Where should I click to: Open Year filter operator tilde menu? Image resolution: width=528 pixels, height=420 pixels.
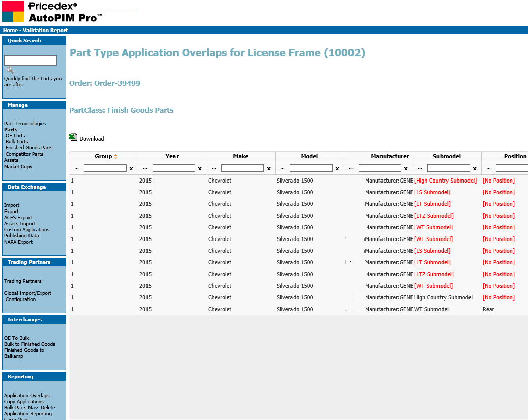click(x=145, y=168)
